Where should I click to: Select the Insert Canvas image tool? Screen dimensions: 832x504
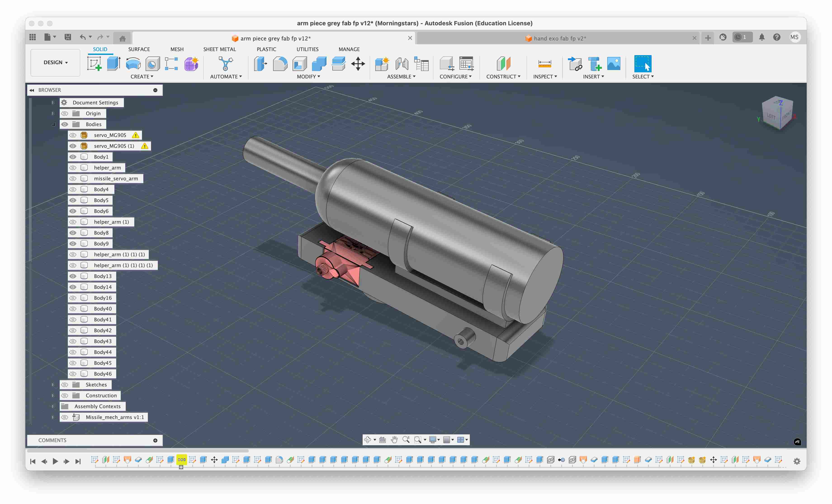[614, 64]
